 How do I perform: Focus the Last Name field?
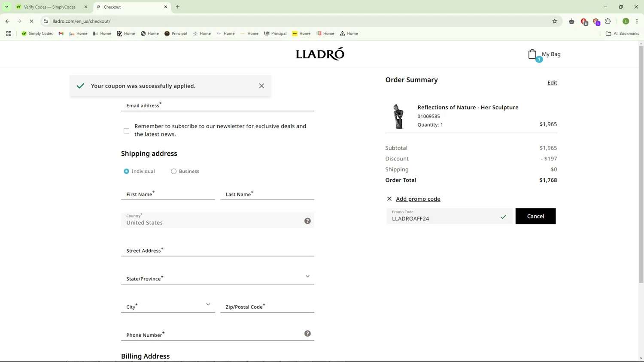tap(267, 194)
